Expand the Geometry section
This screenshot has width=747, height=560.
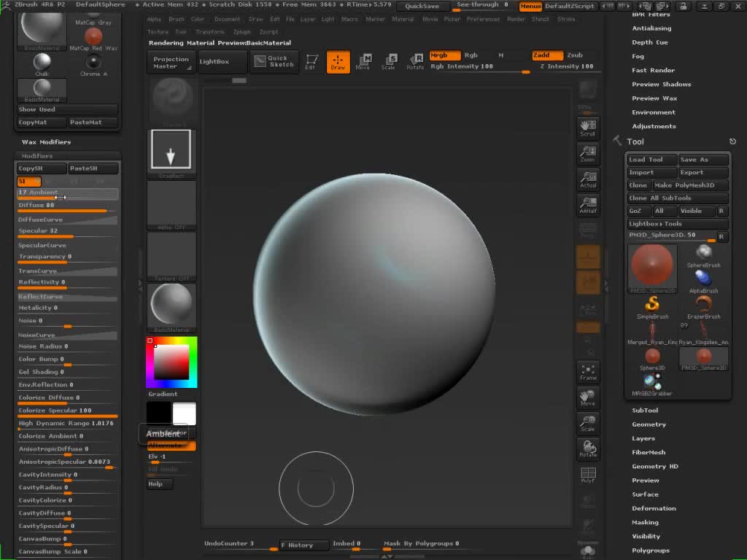coord(649,424)
